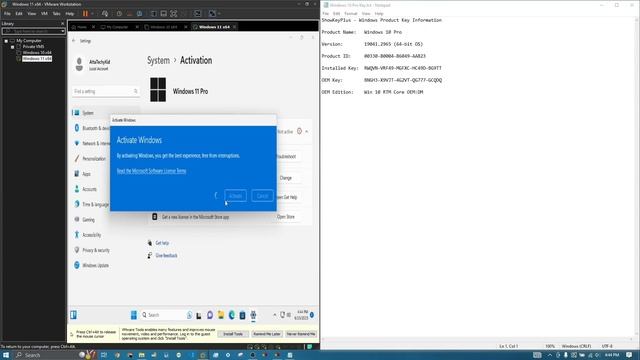Viewport: 640px width, 360px height.
Task: Click the Settings gear on guest taskbar
Action: [253, 315]
